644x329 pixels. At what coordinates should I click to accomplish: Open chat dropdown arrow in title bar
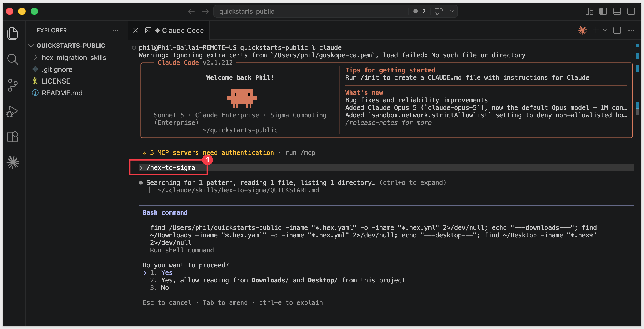click(x=452, y=11)
